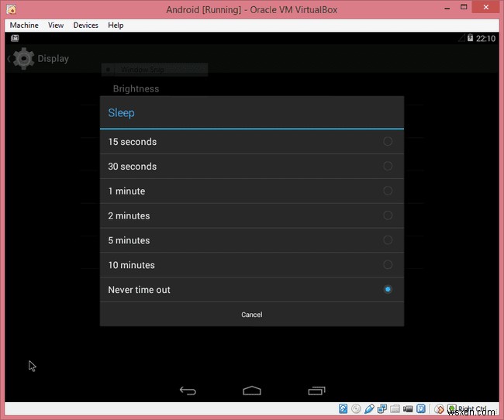Screen dimensions: 504x420
Task: Tap the Android Back navigation button
Action: (188, 391)
